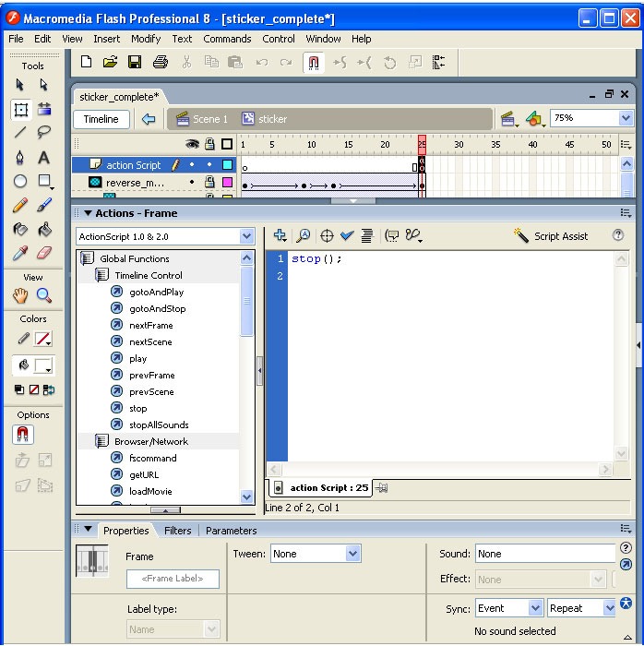This screenshot has height=646, width=644.
Task: Go back with the blue arrow button
Action: [149, 119]
